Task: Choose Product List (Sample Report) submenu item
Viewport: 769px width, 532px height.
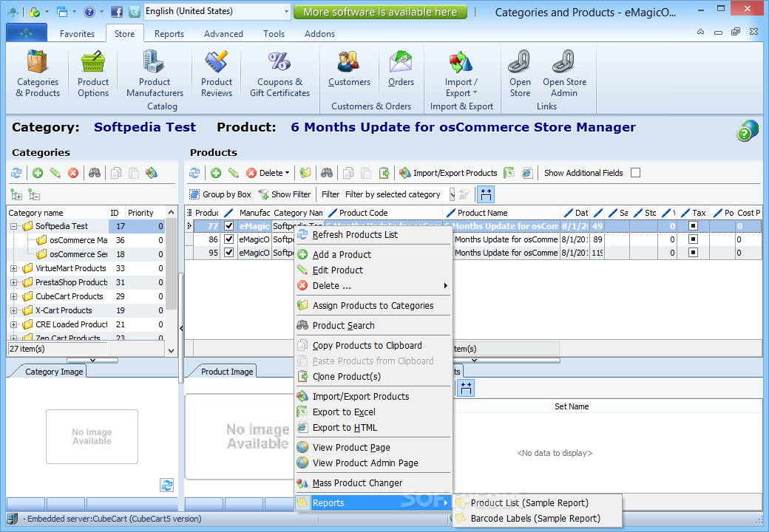Action: 537,502
